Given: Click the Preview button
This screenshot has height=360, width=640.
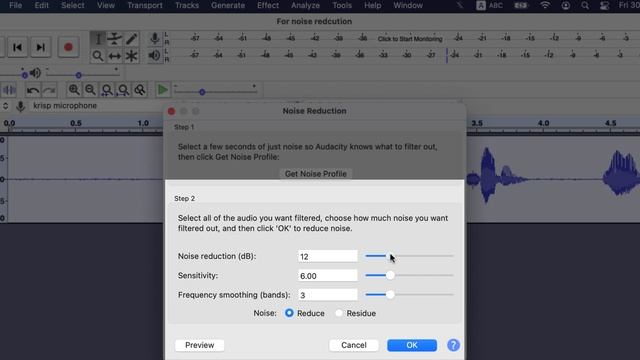Looking at the screenshot, I should pos(200,345).
